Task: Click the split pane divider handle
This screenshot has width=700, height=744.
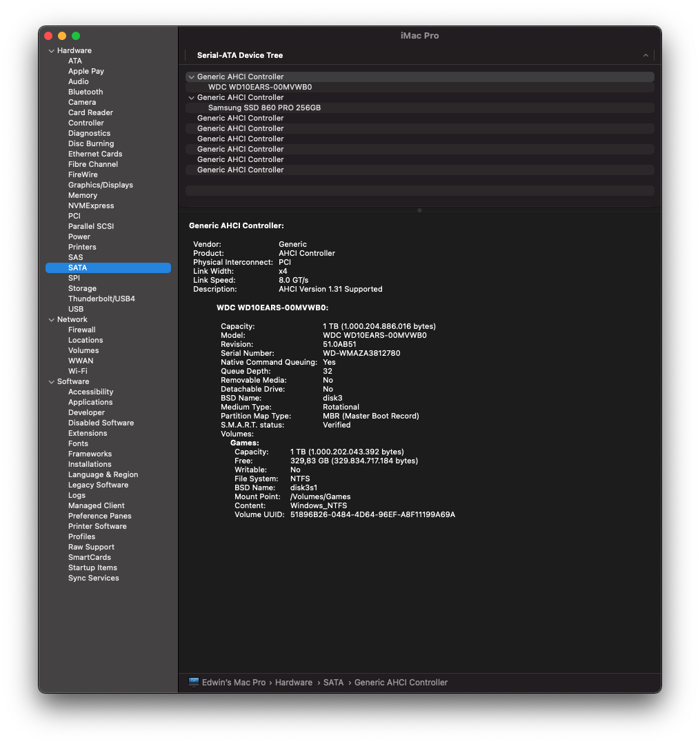Action: tap(419, 210)
